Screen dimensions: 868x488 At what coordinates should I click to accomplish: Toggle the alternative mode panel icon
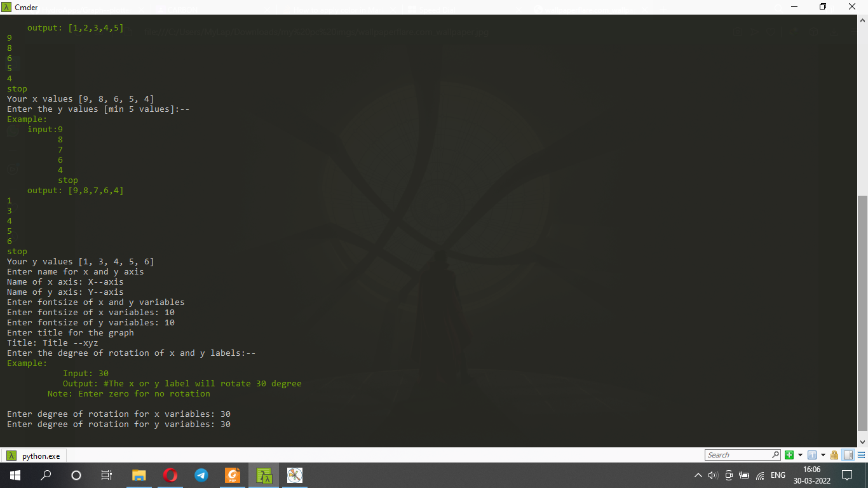point(848,455)
